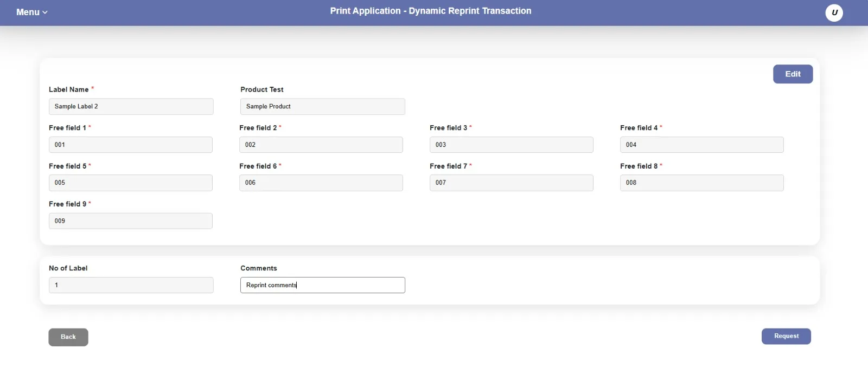The image size is (868, 374).
Task: Click the "No of Label" caption
Action: point(68,268)
